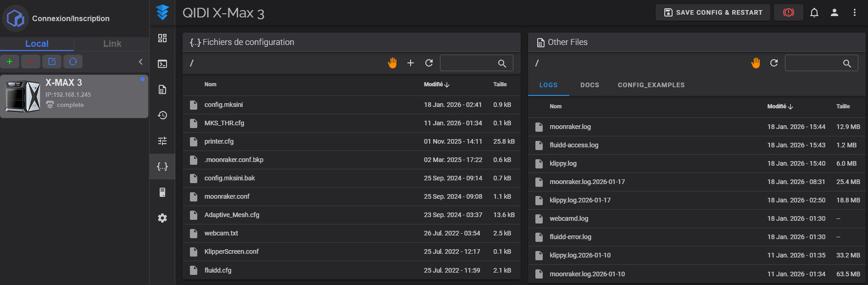Sort Other Files by Taille column
This screenshot has height=285, width=868.
click(843, 106)
